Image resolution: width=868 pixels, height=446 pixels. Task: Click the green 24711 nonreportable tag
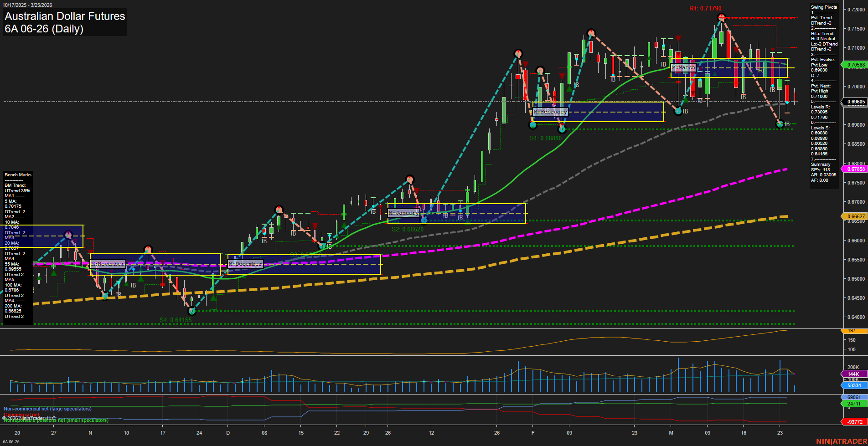click(x=853, y=404)
